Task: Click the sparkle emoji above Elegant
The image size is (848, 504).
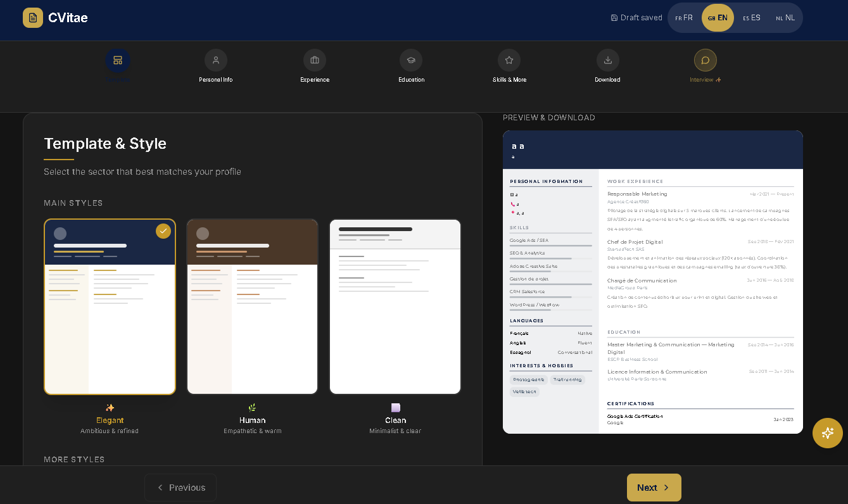Action: coord(110,408)
